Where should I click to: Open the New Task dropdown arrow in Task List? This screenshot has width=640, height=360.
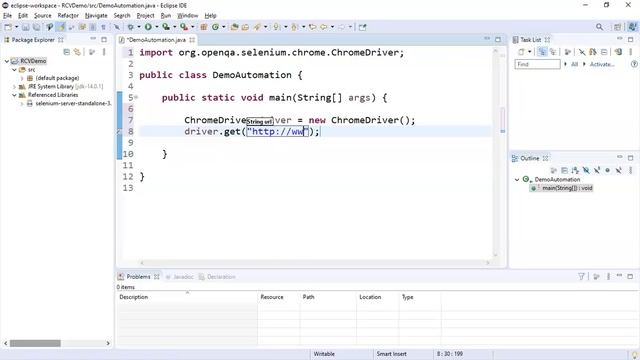(529, 52)
